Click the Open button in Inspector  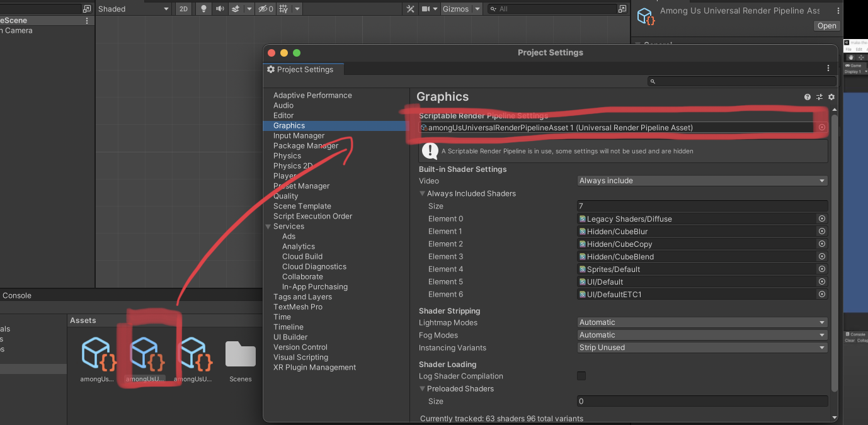[x=826, y=26]
